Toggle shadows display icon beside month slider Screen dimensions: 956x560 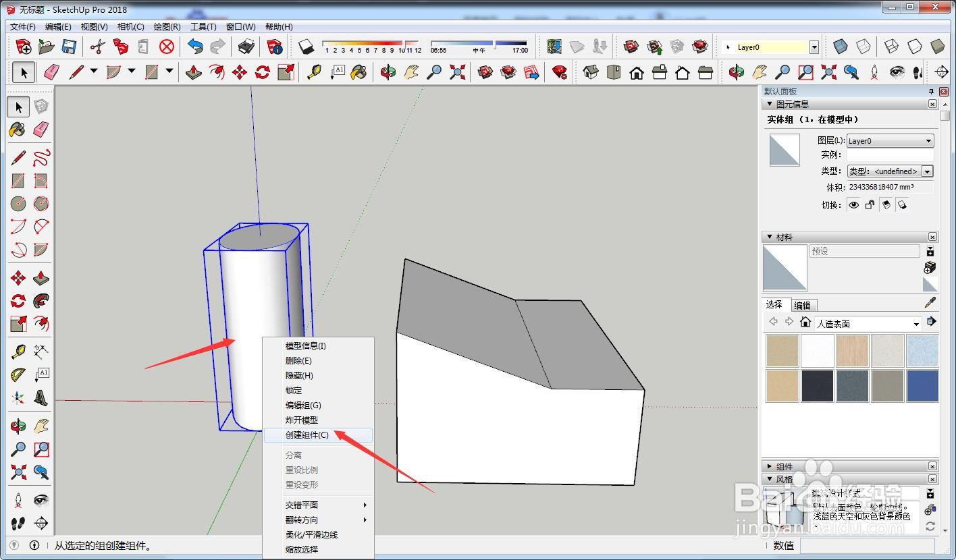[307, 47]
